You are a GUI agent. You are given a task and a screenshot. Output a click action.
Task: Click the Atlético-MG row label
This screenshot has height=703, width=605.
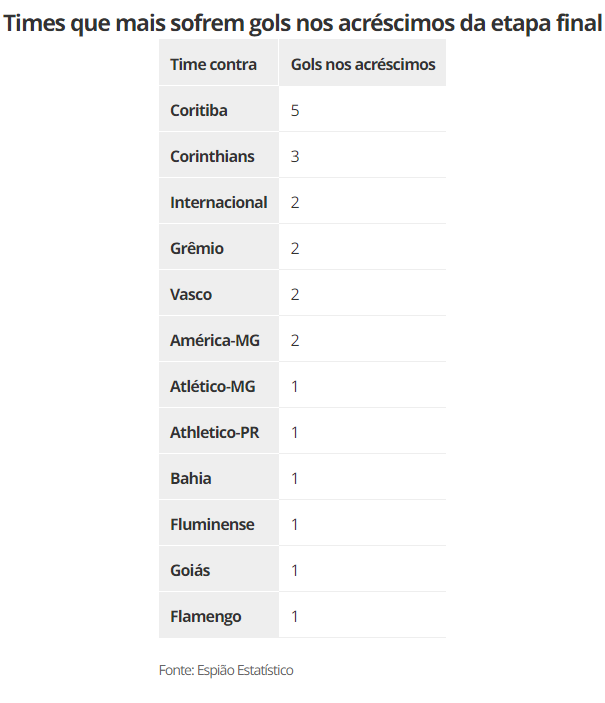(213, 386)
